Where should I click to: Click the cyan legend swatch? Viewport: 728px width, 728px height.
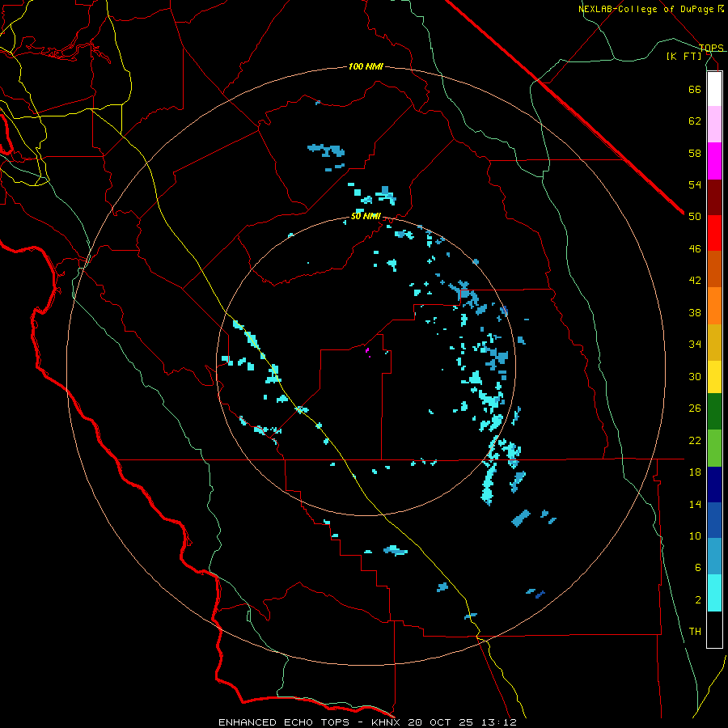714,593
